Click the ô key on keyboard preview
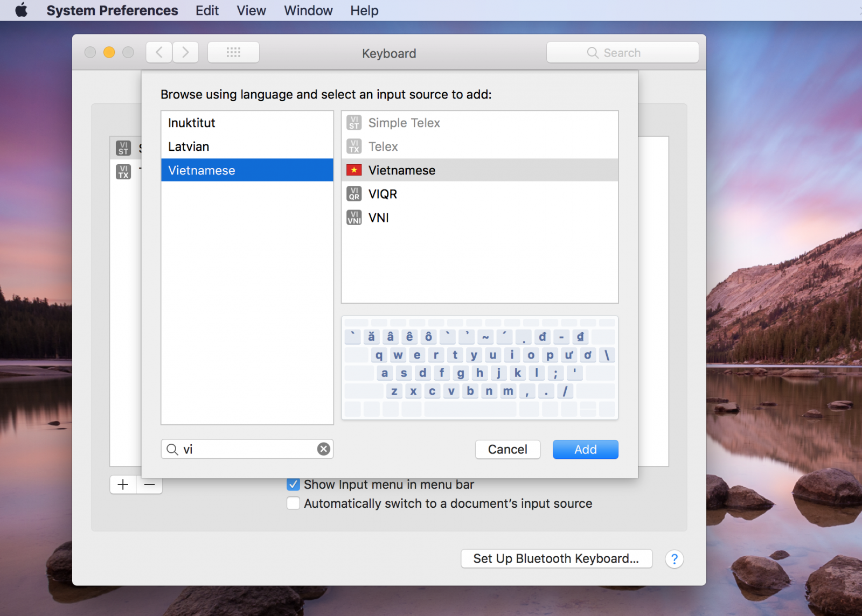Screen dimensions: 862x616 428,337
